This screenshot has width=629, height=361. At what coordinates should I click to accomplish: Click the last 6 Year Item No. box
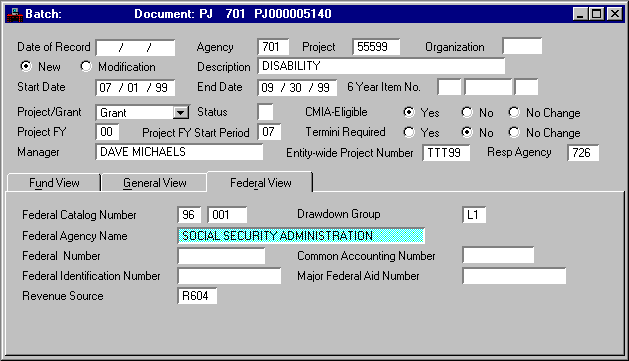pyautogui.click(x=526, y=87)
